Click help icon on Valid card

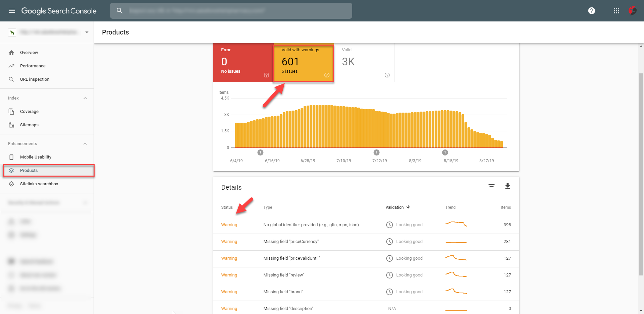(387, 75)
